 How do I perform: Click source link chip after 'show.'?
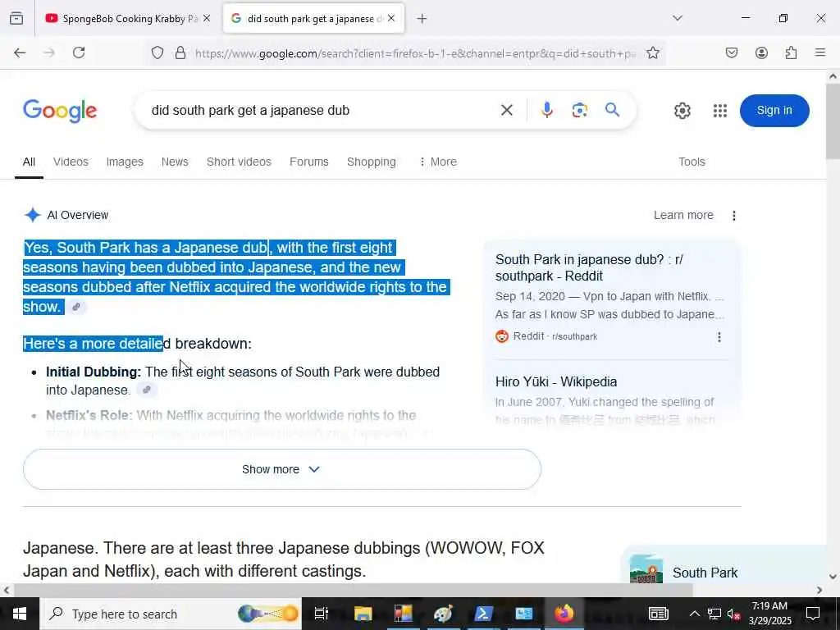pyautogui.click(x=76, y=307)
